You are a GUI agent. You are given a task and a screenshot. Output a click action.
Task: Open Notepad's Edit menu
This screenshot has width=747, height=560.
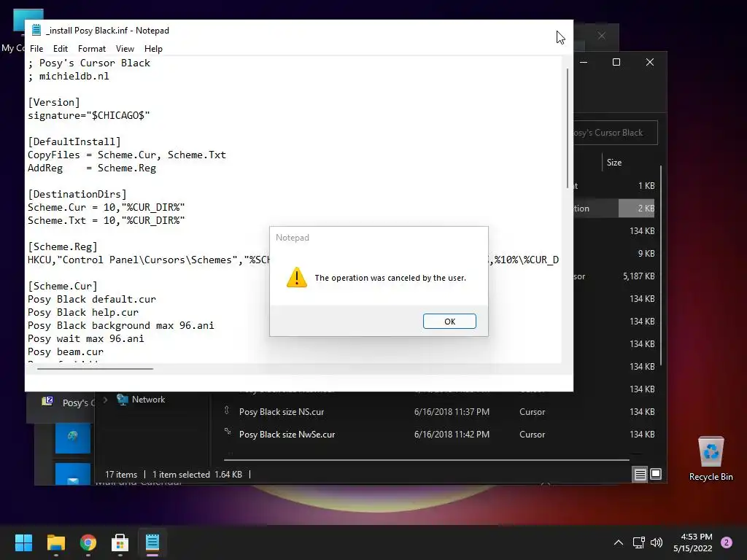(61, 49)
